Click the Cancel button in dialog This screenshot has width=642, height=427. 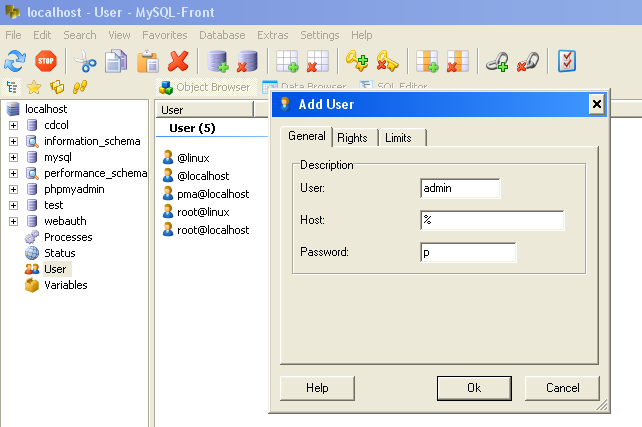(x=563, y=388)
